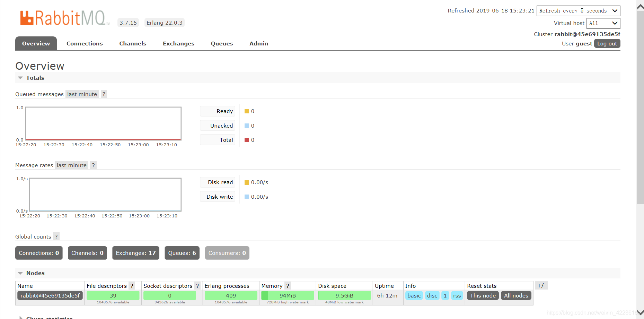Image resolution: width=644 pixels, height=319 pixels.
Task: Click the Disk read legend label
Action: [x=218, y=182]
